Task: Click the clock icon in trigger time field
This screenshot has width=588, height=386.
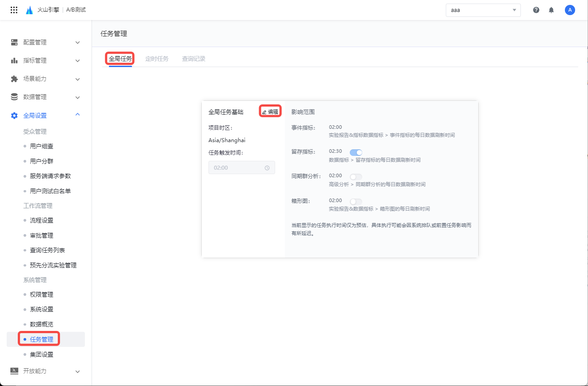Action: [267, 168]
